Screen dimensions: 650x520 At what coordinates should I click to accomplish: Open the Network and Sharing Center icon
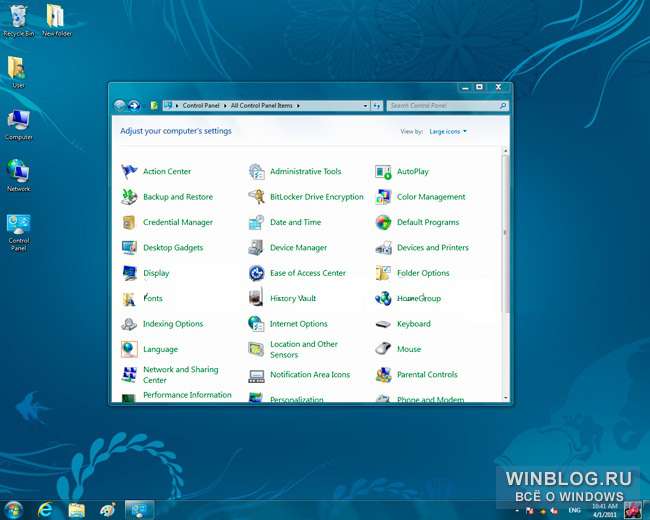pos(129,374)
